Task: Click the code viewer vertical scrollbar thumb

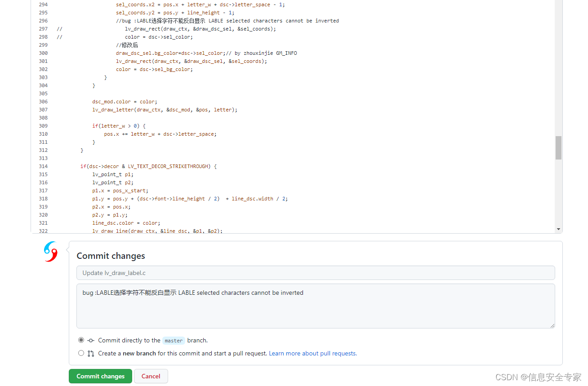Action: tap(558, 148)
